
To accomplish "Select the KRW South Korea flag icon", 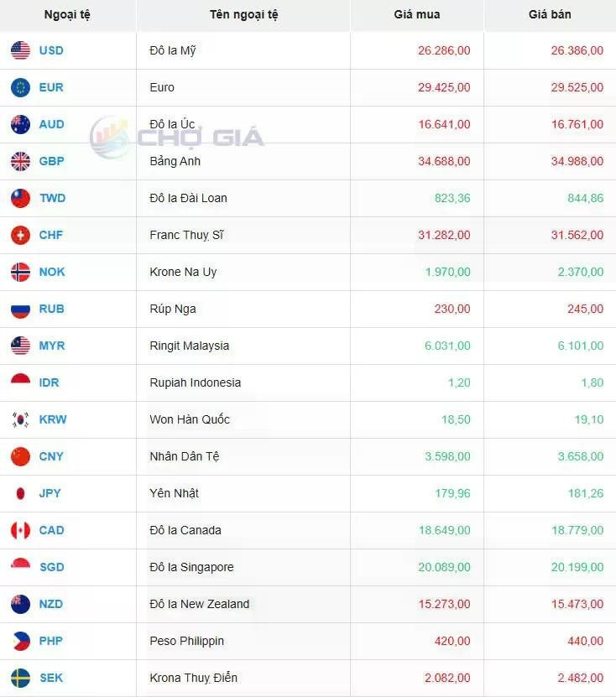I will click(20, 419).
